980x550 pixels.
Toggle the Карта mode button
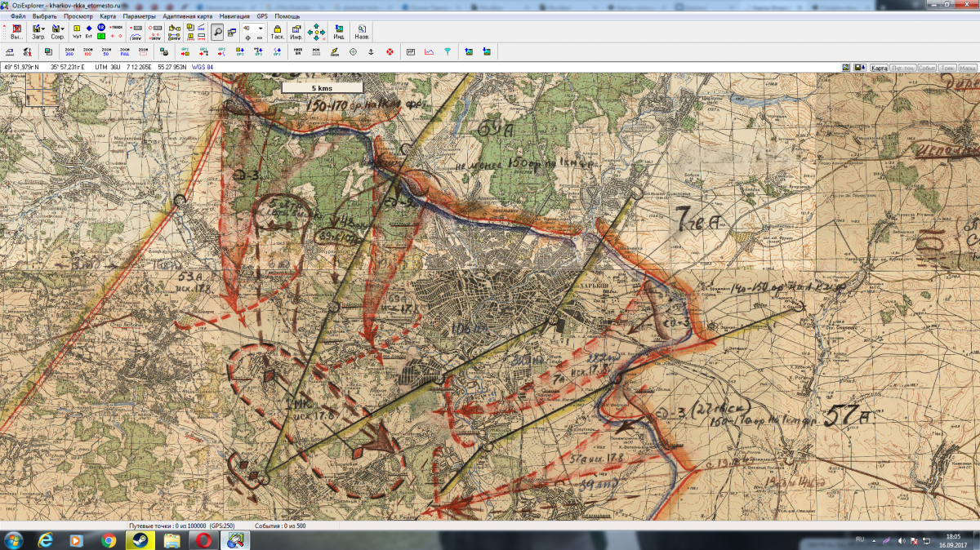point(879,68)
